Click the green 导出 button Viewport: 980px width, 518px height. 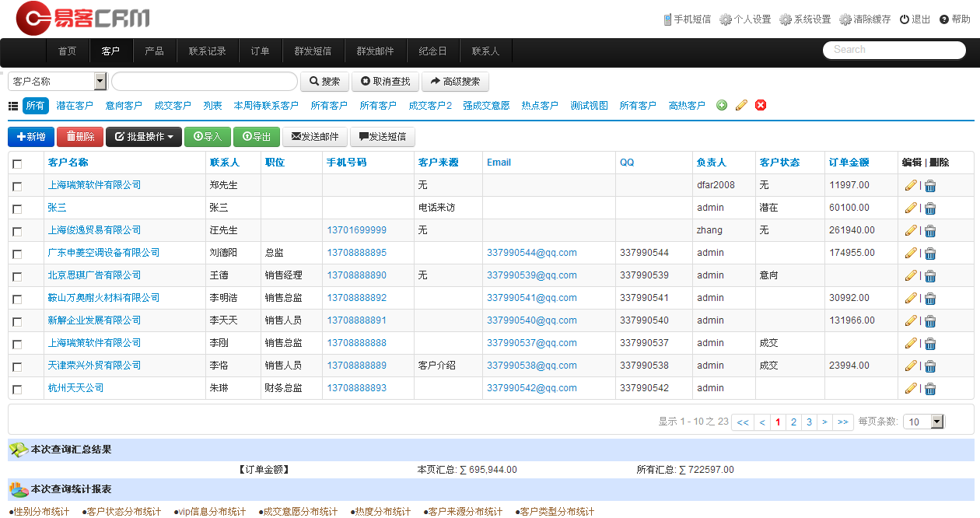(x=257, y=137)
